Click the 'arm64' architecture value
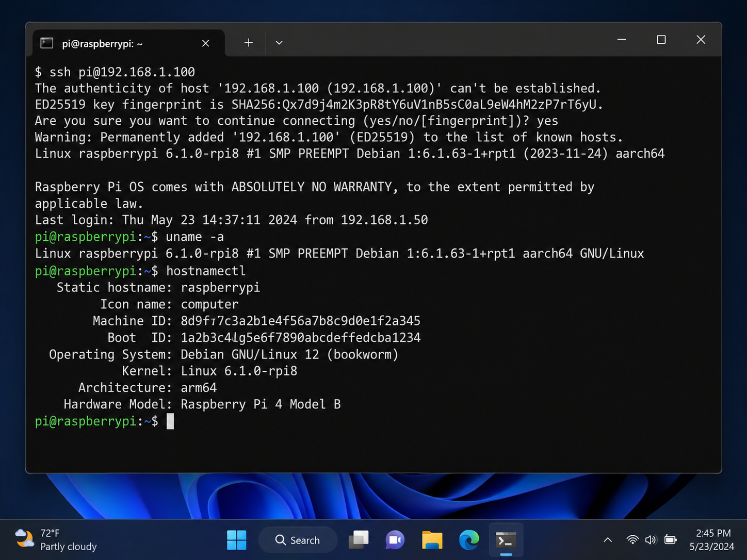The image size is (747, 560). (x=199, y=388)
